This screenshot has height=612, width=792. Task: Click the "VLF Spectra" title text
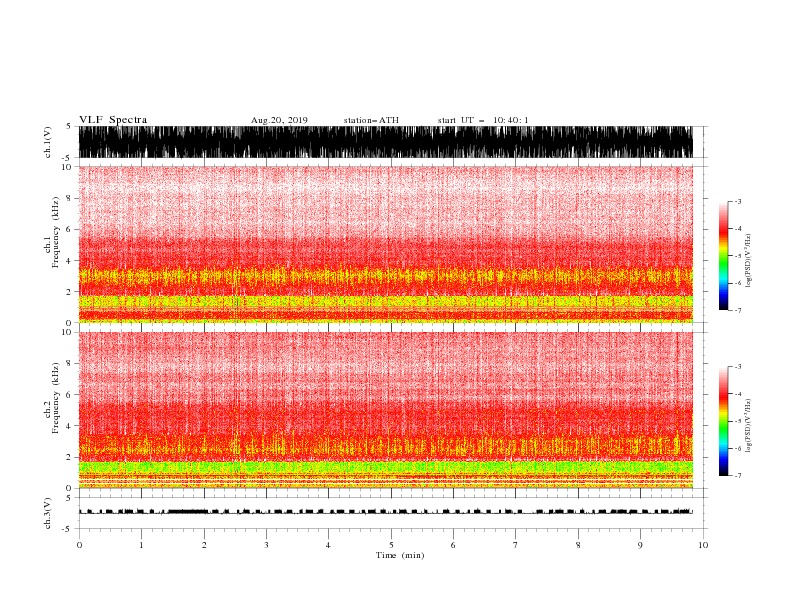(113, 120)
